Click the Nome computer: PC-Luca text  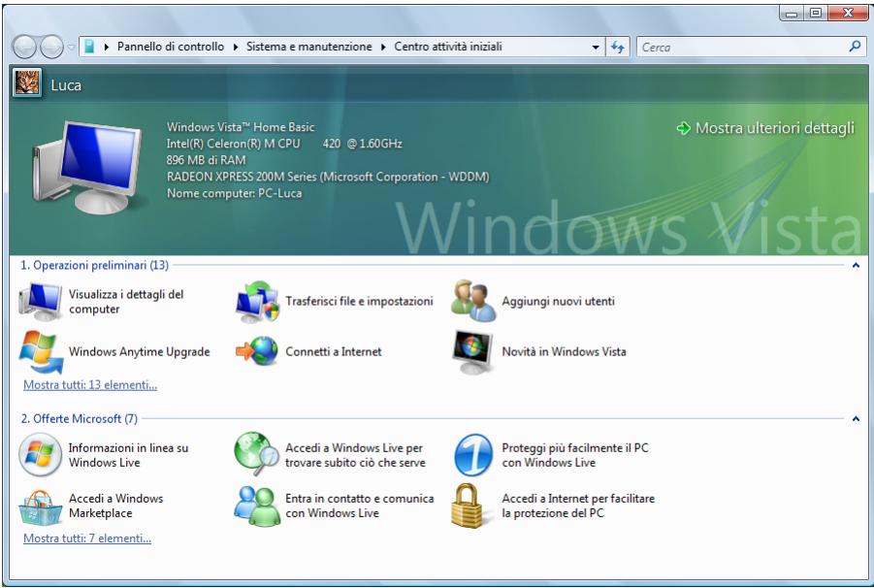(235, 193)
